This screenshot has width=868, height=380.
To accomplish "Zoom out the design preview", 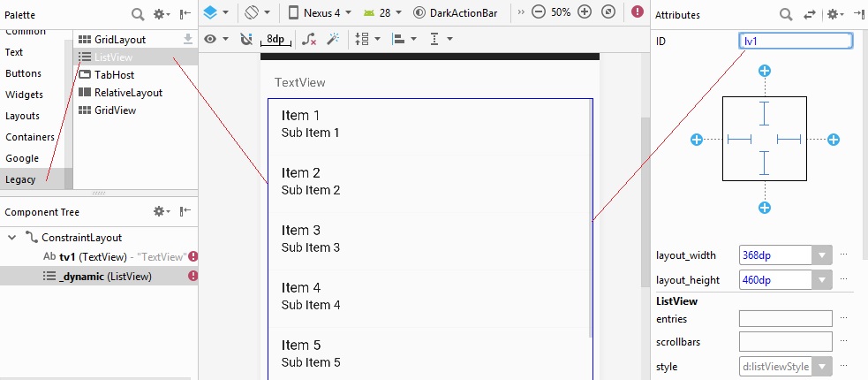I will pos(538,13).
